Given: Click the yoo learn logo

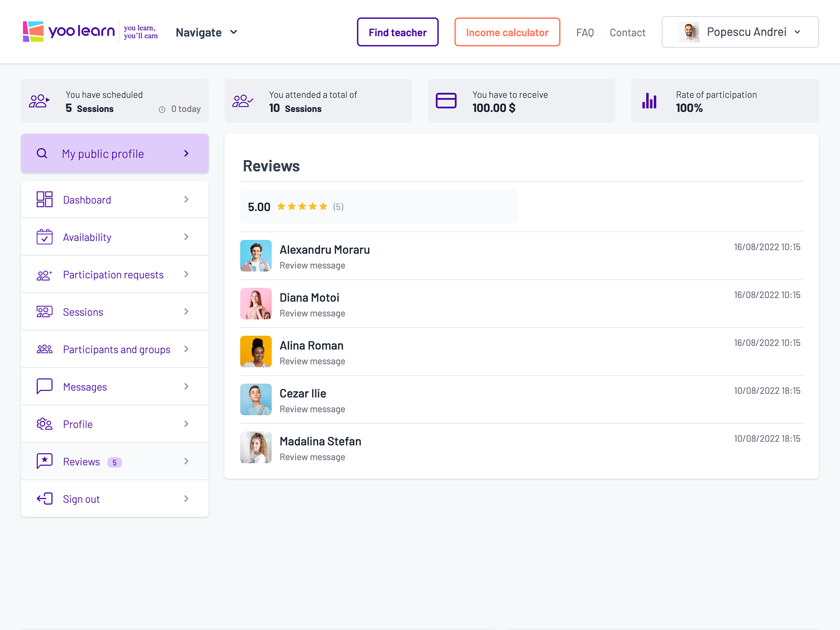Looking at the screenshot, I should [x=69, y=31].
